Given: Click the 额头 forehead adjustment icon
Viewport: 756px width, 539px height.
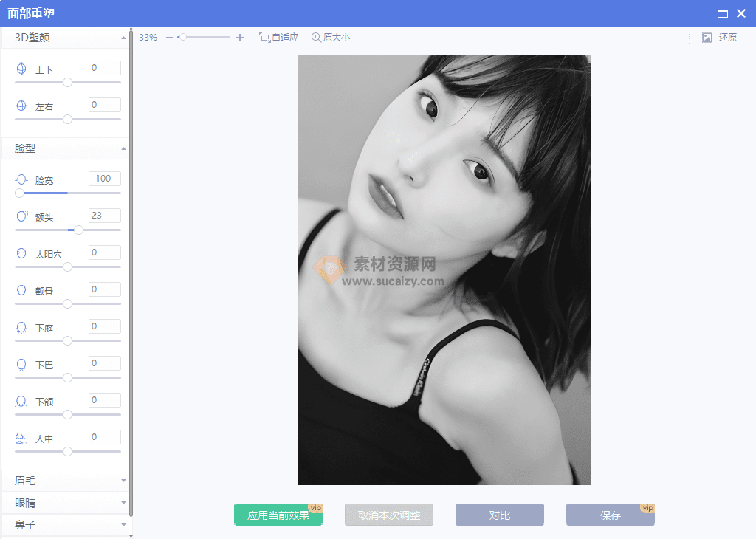Looking at the screenshot, I should tap(21, 216).
